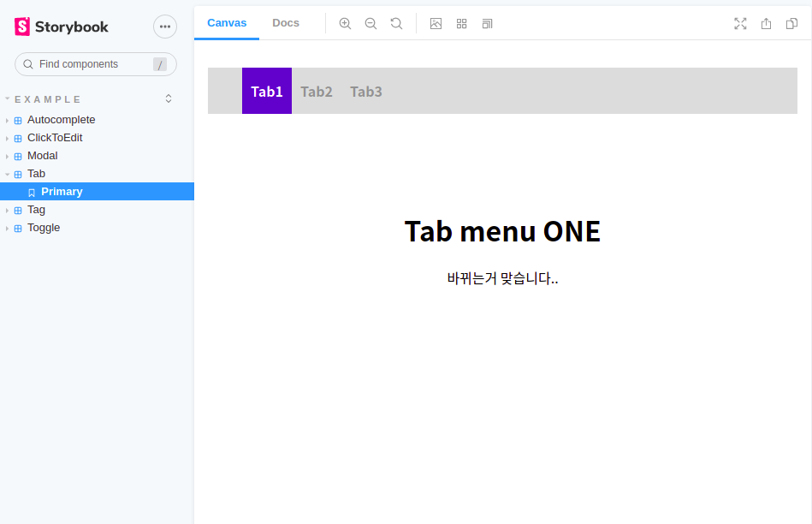The image size is (812, 524).
Task: Click the Primary story bookmark icon
Action: (x=32, y=193)
